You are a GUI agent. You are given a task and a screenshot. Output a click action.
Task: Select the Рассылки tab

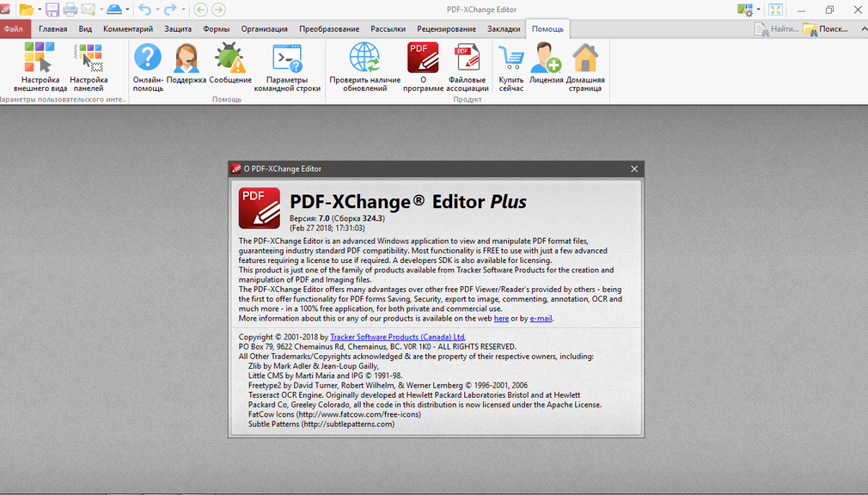coord(388,29)
